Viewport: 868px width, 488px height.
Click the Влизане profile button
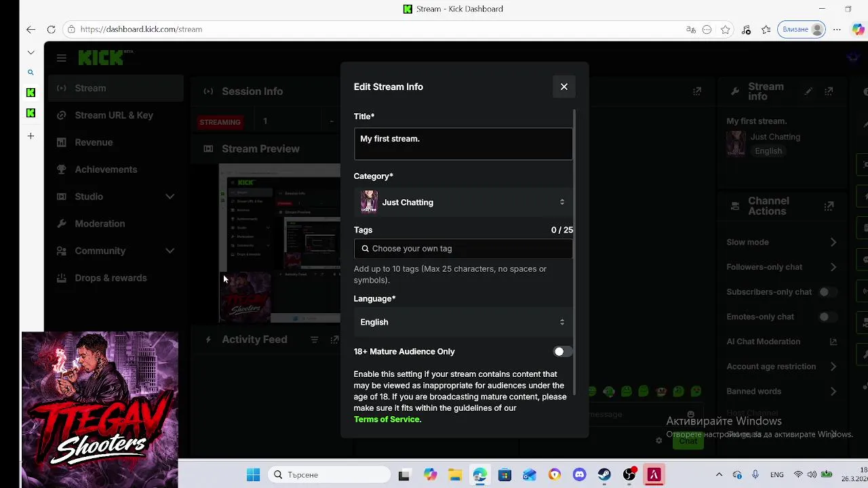[803, 29]
